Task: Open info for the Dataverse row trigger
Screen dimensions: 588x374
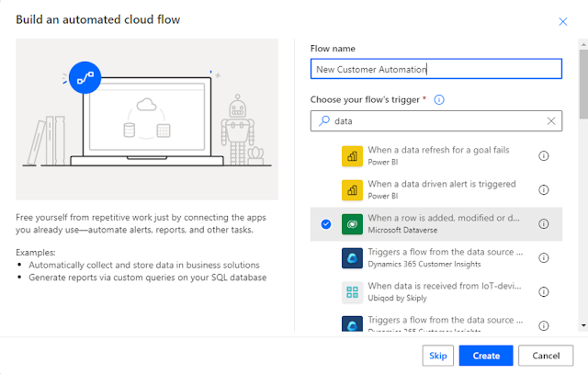Action: point(543,223)
